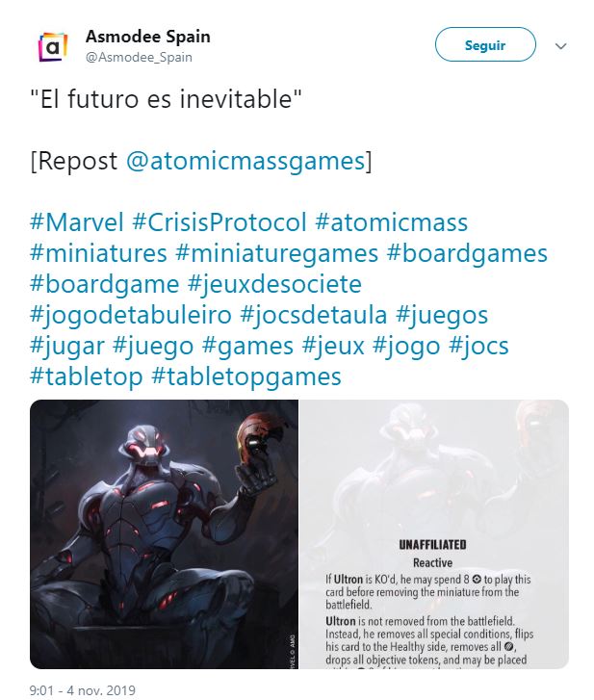This screenshot has width=594, height=700.
Task: Click the Asmodee Spain profile avatar icon
Action: [53, 46]
